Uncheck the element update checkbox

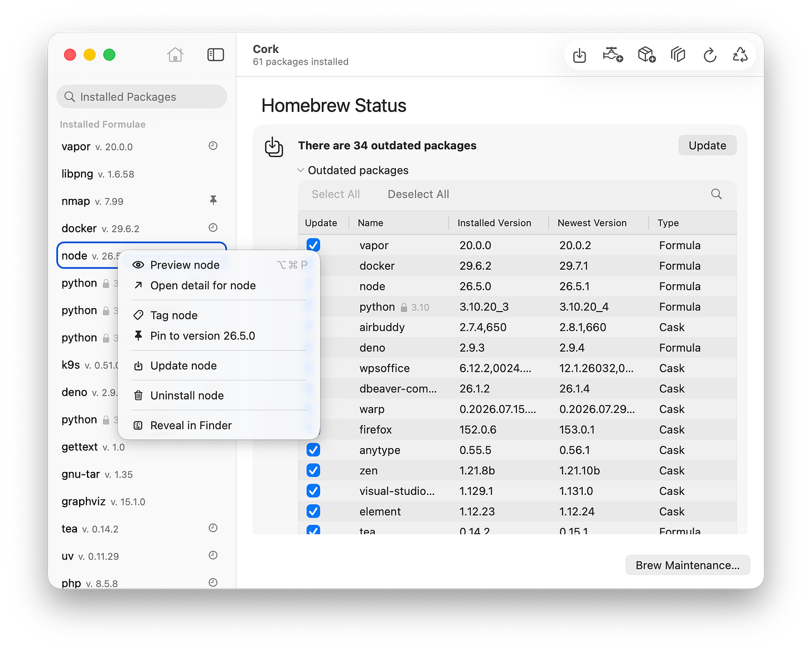(x=313, y=511)
